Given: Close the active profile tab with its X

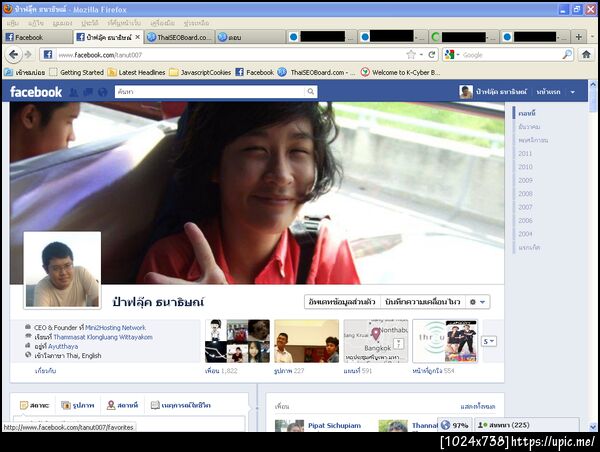Looking at the screenshot, I should click(137, 37).
